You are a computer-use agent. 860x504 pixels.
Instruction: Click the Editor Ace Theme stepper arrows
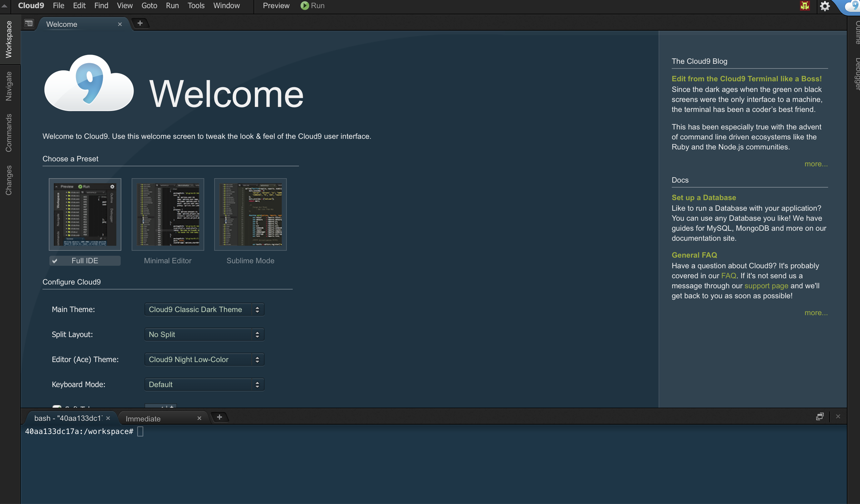click(258, 359)
